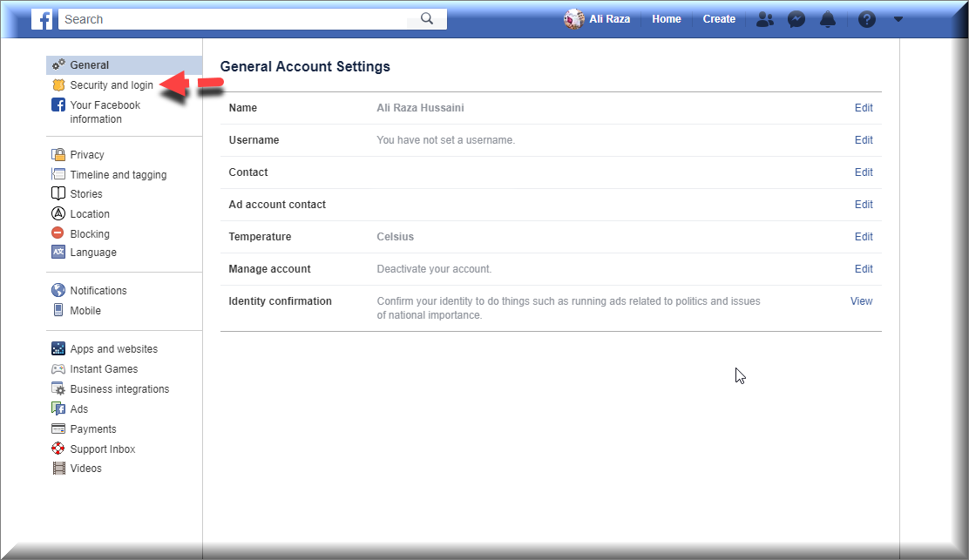
Task: Go to Home in top bar
Action: coord(666,19)
